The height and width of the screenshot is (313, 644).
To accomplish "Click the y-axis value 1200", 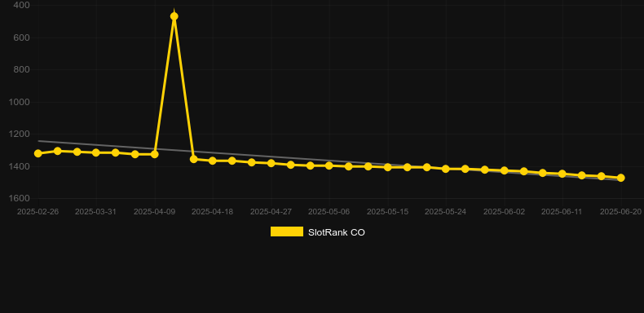I will pos(20,134).
